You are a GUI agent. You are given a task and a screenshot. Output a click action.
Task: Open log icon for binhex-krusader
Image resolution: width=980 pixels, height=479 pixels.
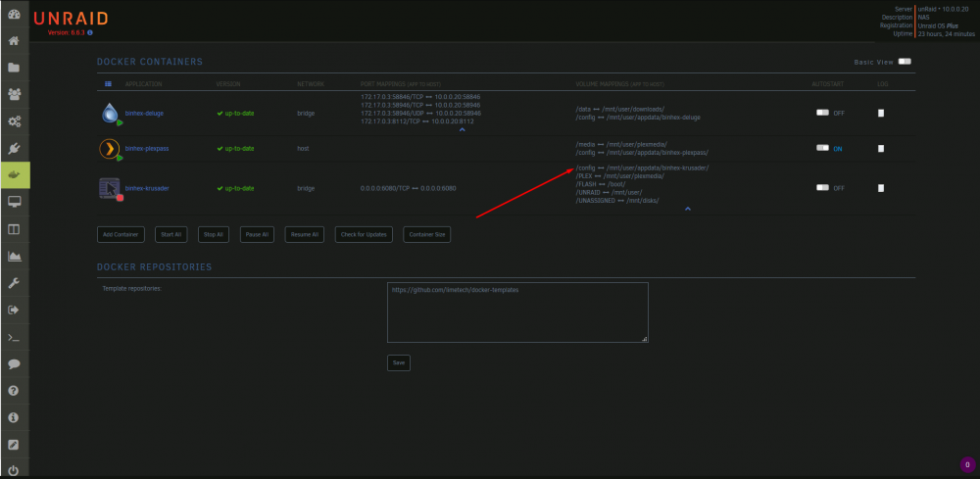[x=881, y=188]
